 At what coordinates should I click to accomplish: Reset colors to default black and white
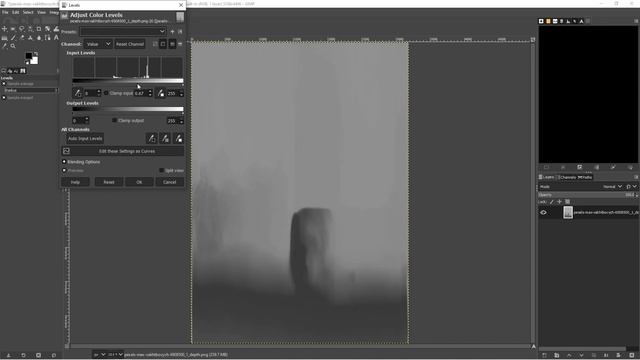tap(27, 63)
